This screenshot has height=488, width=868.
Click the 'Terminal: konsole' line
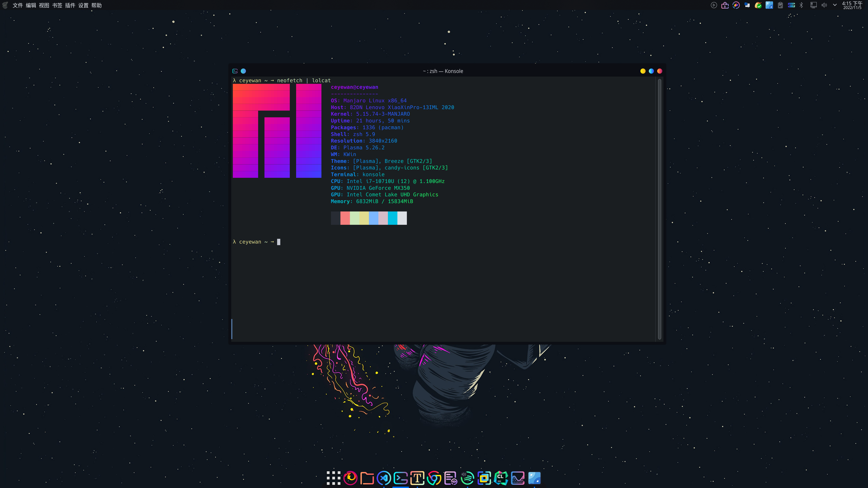[x=358, y=174]
